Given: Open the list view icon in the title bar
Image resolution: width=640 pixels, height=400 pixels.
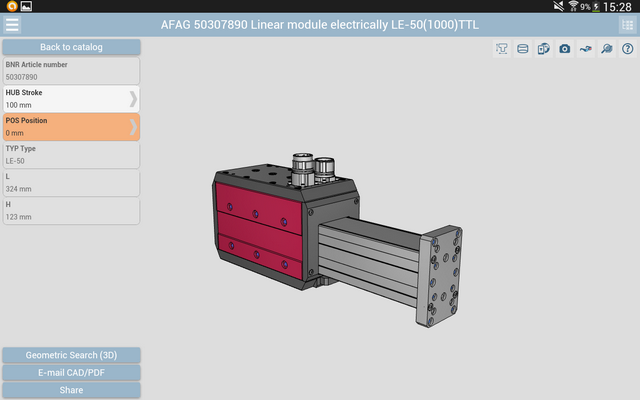Looking at the screenshot, I should coord(627,25).
